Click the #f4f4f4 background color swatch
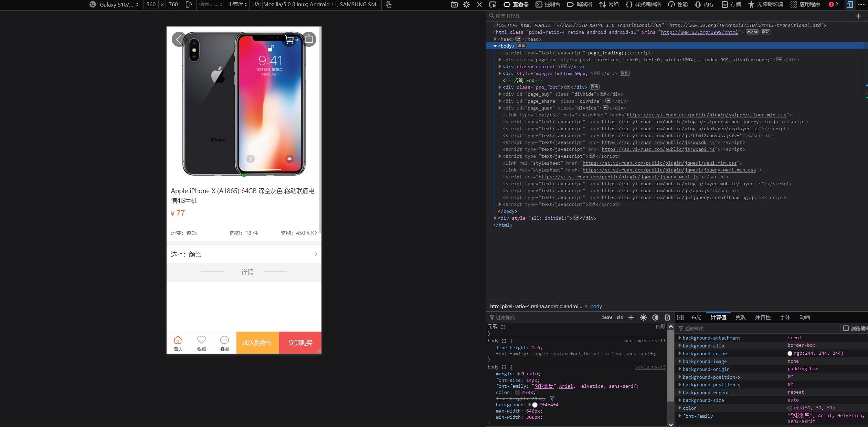 pos(535,405)
